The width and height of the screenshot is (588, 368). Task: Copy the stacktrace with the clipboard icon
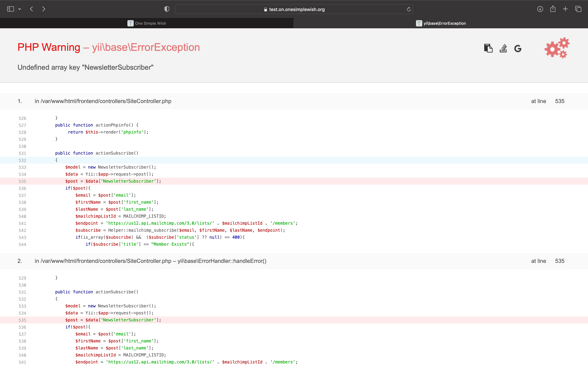pyautogui.click(x=488, y=48)
